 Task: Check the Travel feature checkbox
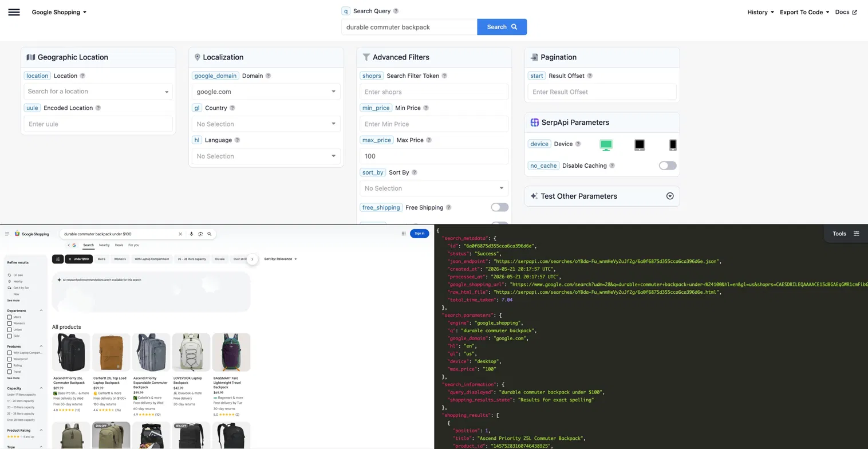tap(10, 372)
